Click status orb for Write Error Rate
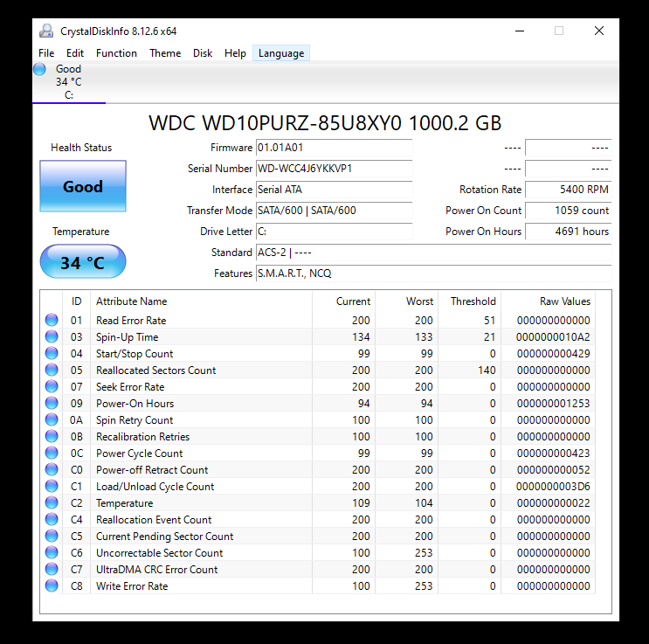The image size is (649, 644). click(52, 585)
